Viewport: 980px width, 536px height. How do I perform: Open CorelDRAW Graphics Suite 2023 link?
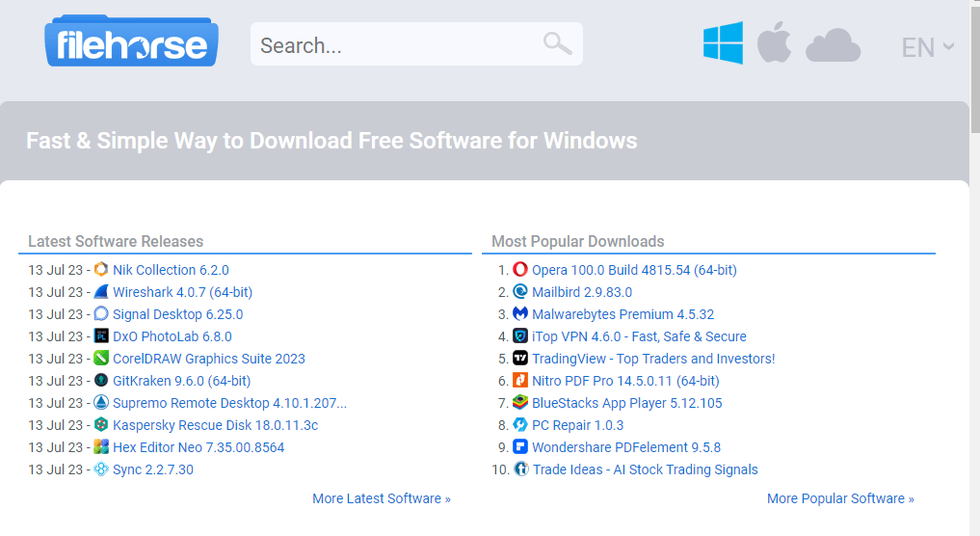209,359
